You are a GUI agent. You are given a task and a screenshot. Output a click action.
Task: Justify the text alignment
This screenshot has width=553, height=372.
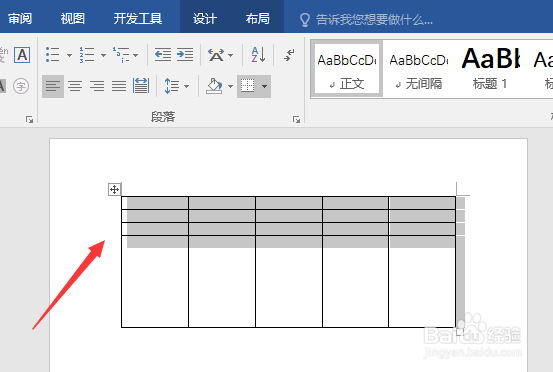tap(119, 86)
